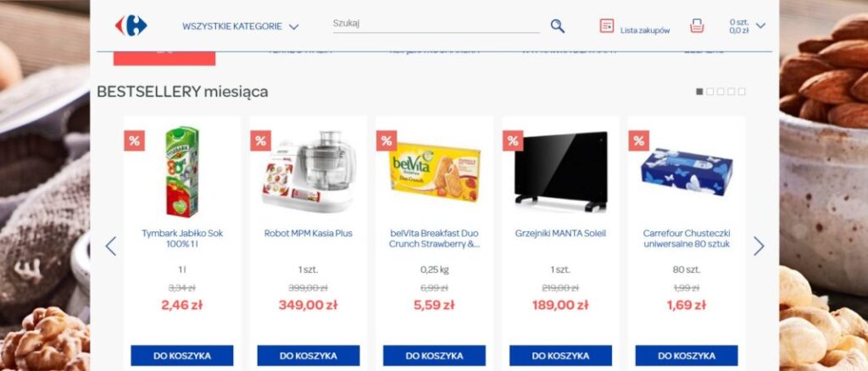
Task: Select the red highlighted category tab
Action: coord(164,58)
